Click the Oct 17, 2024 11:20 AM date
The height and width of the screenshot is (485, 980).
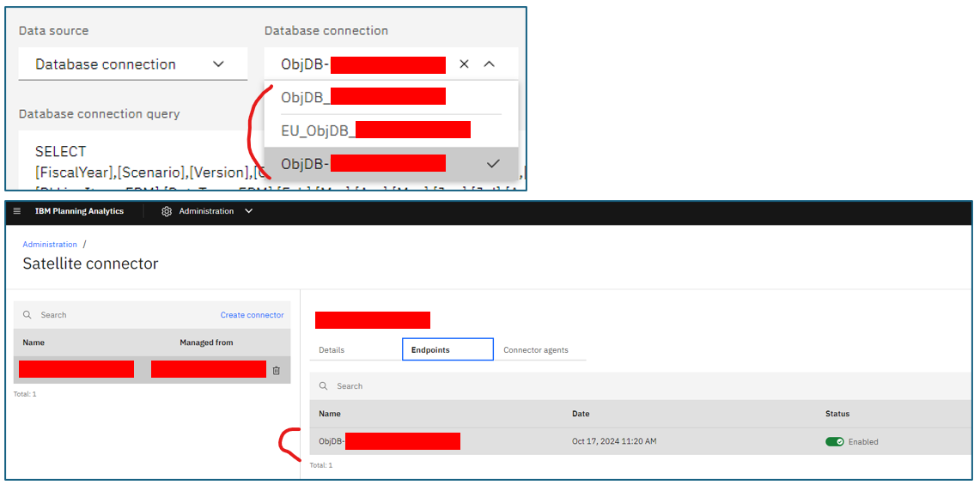pos(614,441)
